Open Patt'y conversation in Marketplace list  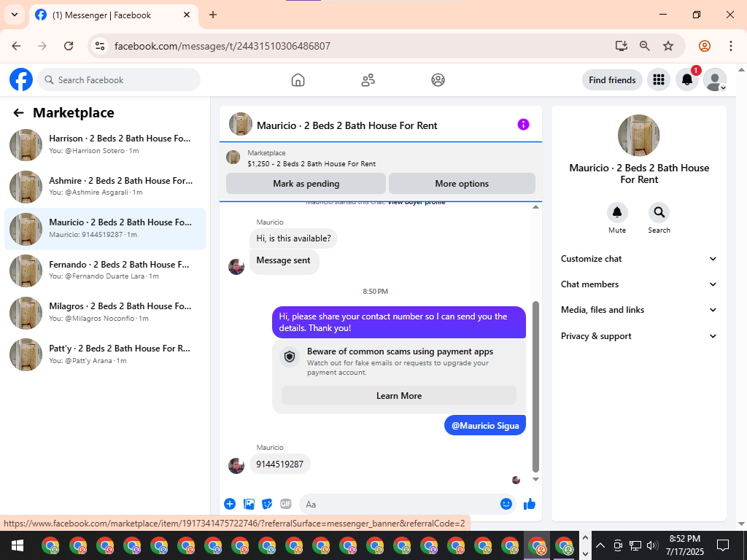coord(105,354)
